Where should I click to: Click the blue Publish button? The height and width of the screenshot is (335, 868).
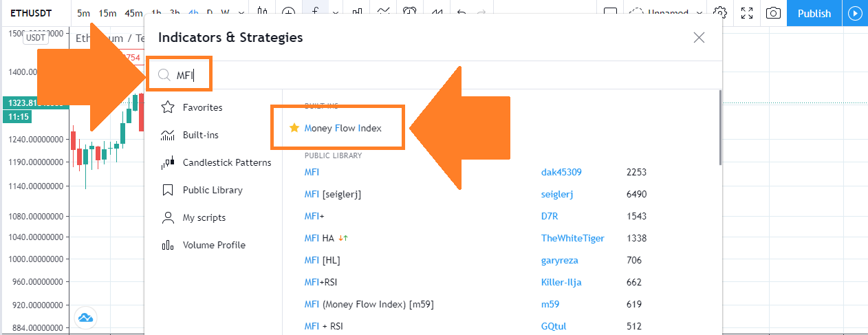click(x=814, y=13)
